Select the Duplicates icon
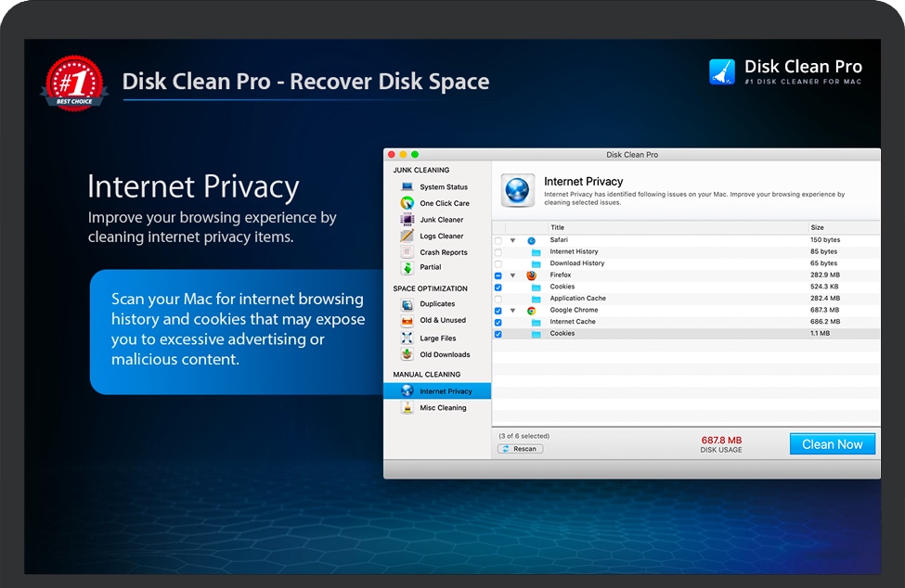The width and height of the screenshot is (905, 588). 407,304
